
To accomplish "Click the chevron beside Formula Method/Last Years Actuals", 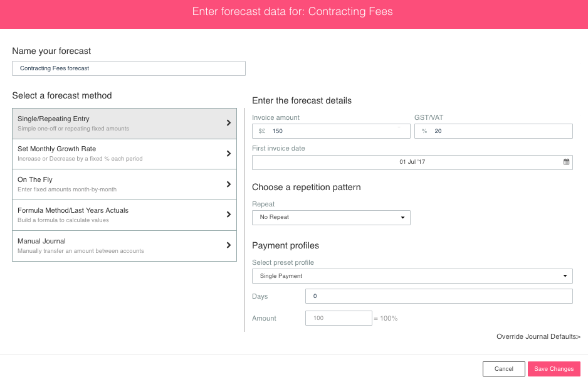I will tap(228, 215).
